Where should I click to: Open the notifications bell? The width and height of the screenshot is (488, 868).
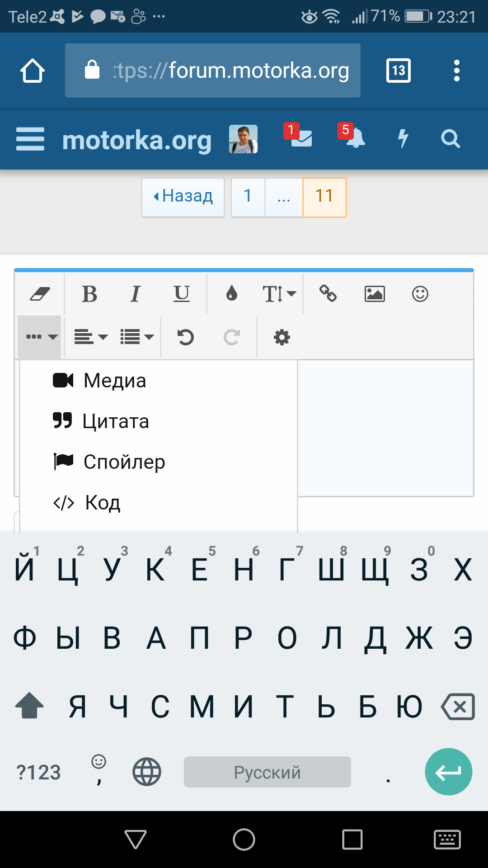pyautogui.click(x=355, y=138)
